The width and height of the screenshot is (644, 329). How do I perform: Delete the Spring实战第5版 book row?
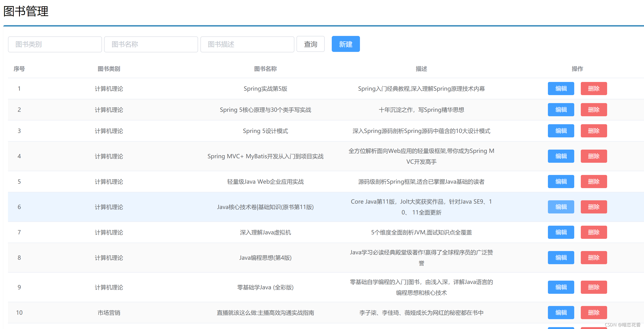(593, 89)
